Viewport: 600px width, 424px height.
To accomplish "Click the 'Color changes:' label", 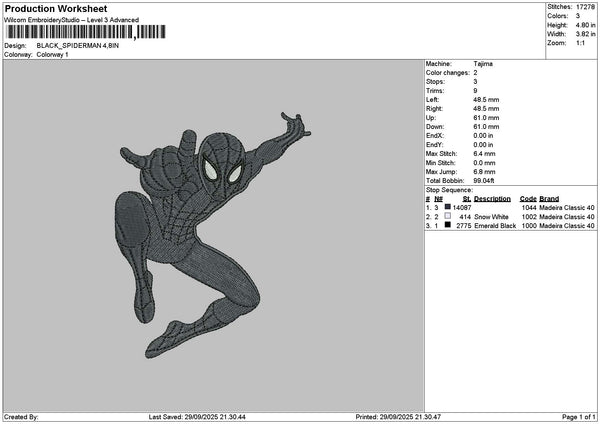I will [x=448, y=73].
